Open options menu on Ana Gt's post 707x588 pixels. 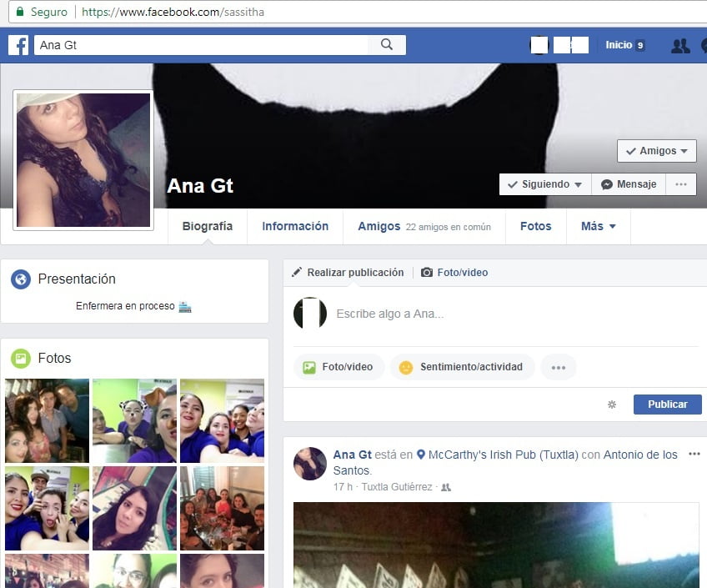coord(694,454)
